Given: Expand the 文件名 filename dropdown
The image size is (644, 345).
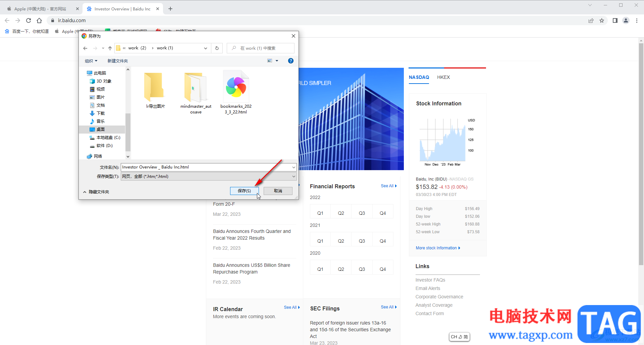Looking at the screenshot, I should click(x=294, y=167).
